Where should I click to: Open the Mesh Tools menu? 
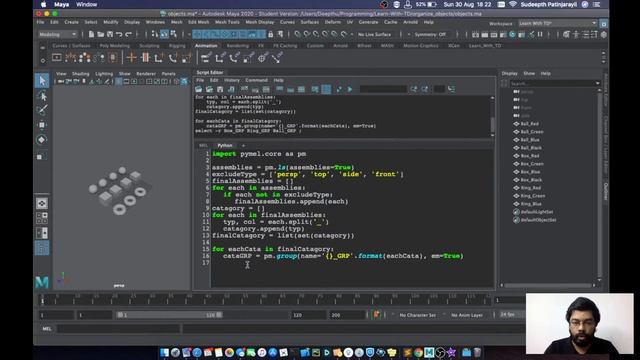pos(227,22)
